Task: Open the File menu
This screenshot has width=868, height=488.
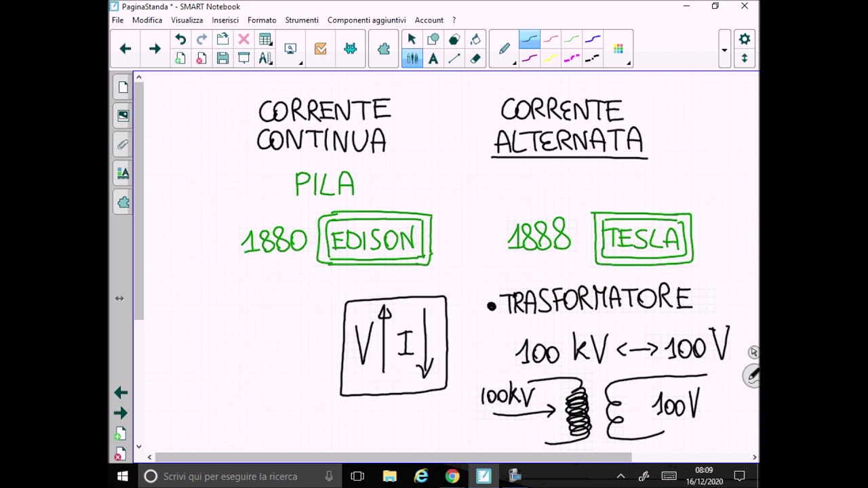Action: pyautogui.click(x=118, y=20)
